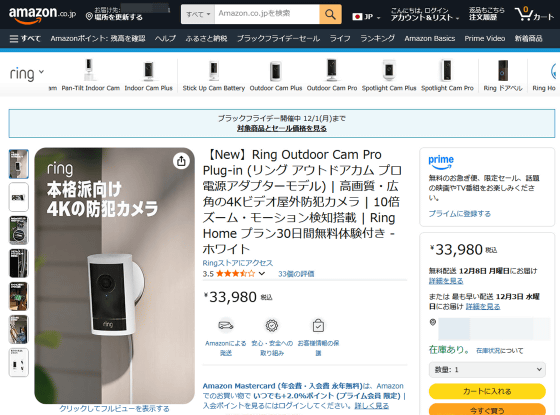Focus the Amazon.co.jp search input field
Screen dimensions: 560x415
[267, 15]
